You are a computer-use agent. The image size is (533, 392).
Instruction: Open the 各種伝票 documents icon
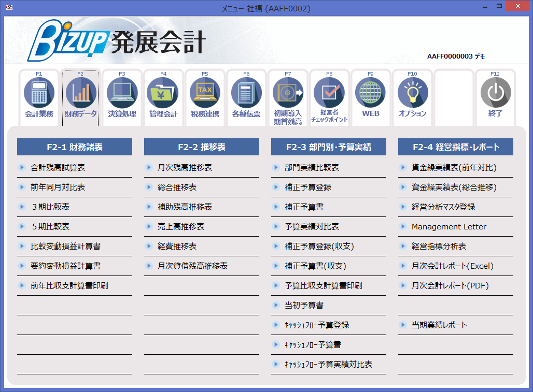click(246, 97)
